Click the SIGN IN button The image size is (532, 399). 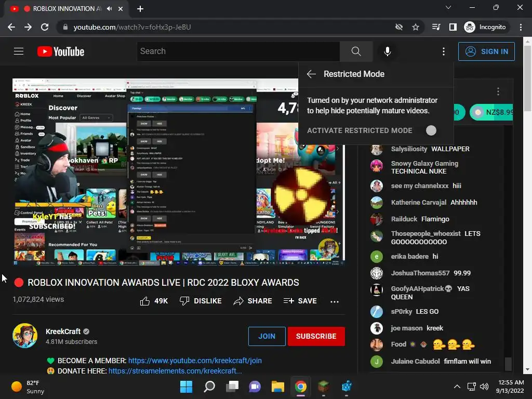pos(486,51)
